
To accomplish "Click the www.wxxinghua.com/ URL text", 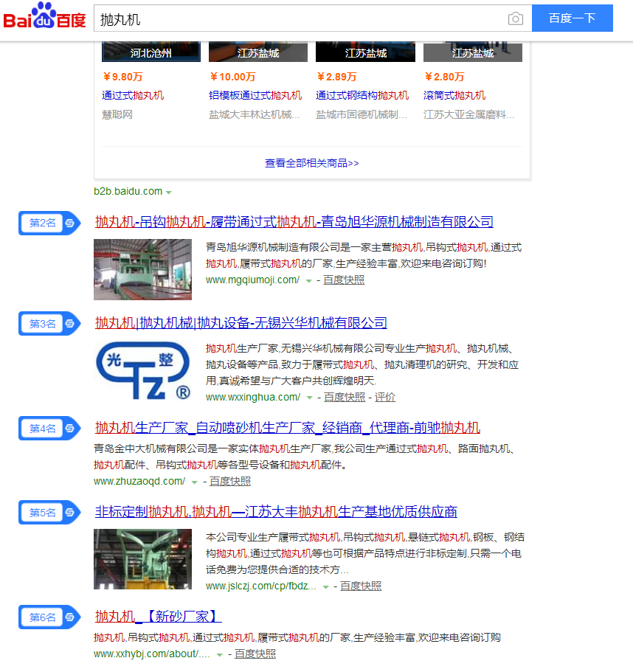I will (253, 398).
